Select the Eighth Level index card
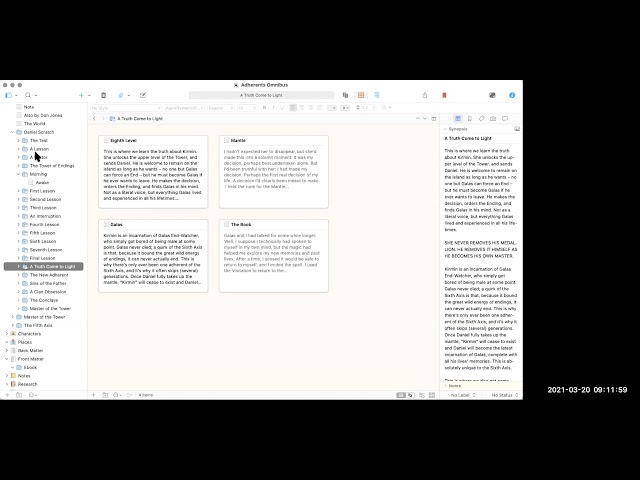The width and height of the screenshot is (640, 480). [153, 172]
